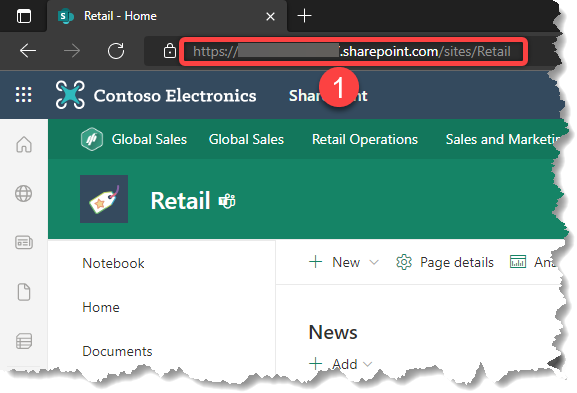Close the Retail - Home tab
Screen dimensions: 577x393
270,17
